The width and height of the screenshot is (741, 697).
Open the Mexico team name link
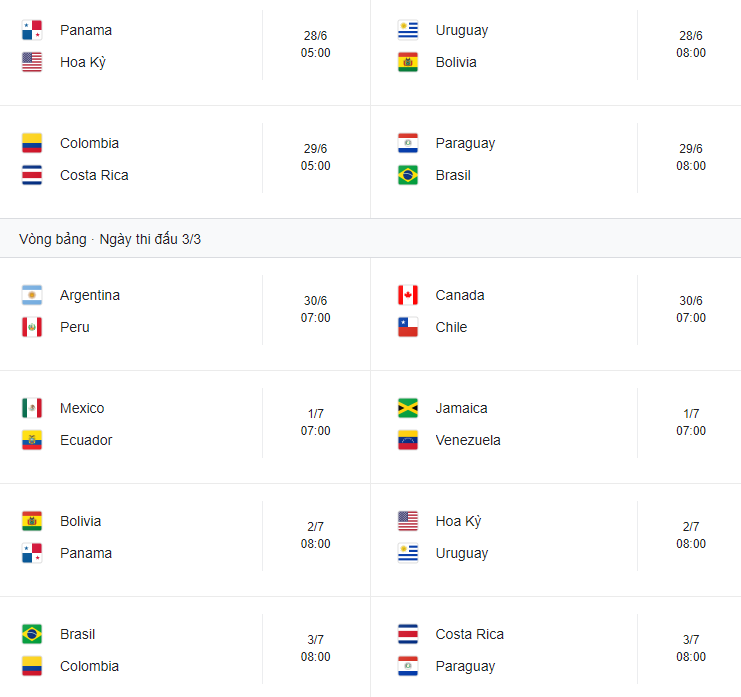(x=82, y=408)
